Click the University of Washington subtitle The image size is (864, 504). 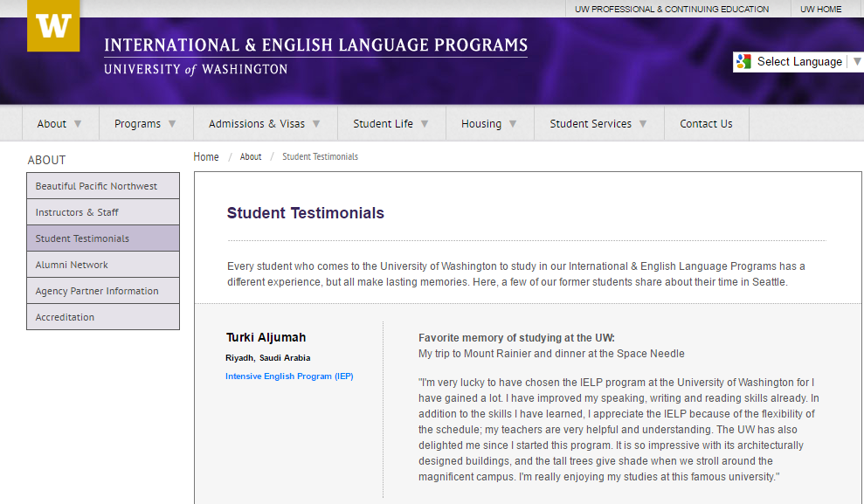pos(196,69)
